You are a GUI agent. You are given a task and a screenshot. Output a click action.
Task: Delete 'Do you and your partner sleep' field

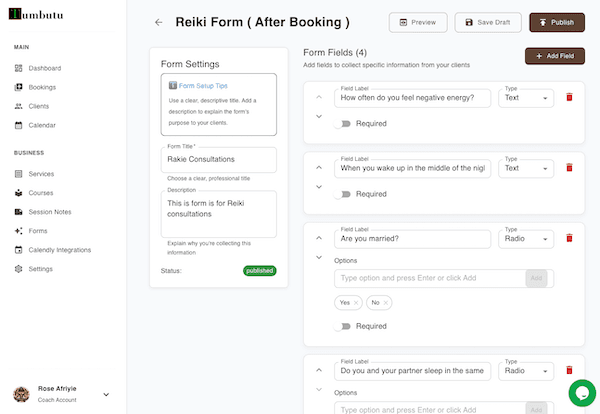(x=569, y=370)
